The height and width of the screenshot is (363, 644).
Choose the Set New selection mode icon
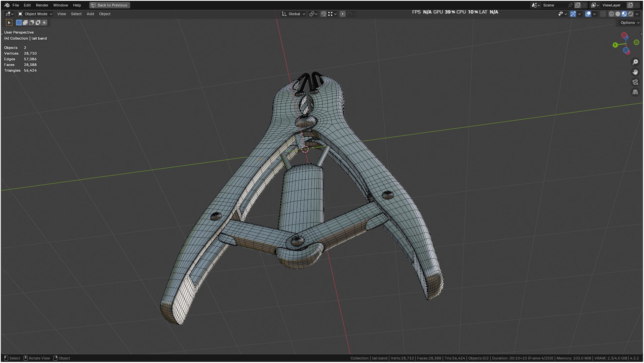pyautogui.click(x=19, y=23)
